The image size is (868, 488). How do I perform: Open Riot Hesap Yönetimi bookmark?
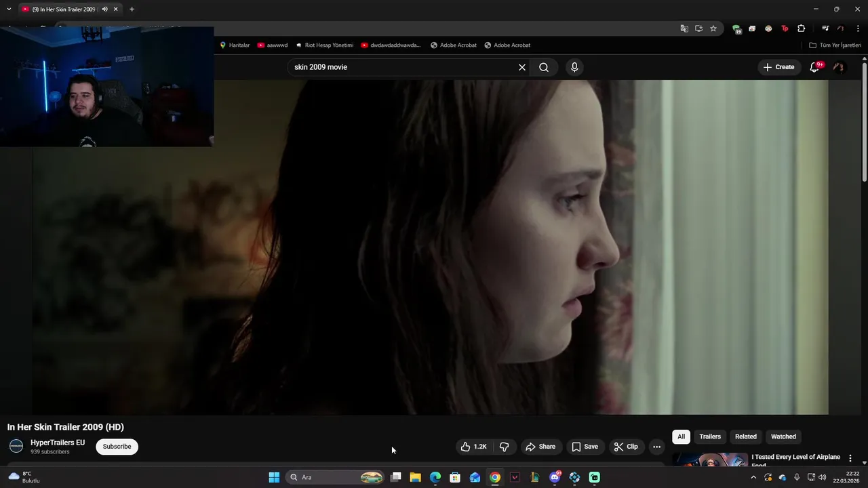(x=324, y=45)
